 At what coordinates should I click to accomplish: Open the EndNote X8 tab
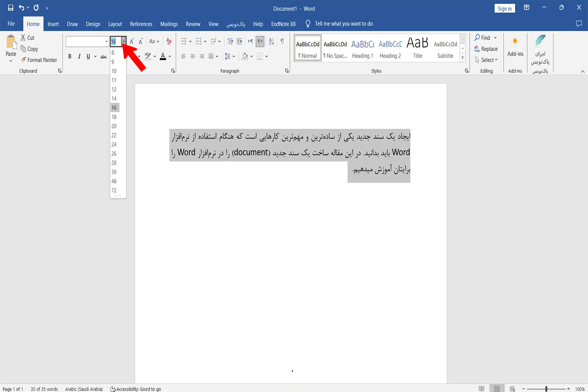point(283,24)
